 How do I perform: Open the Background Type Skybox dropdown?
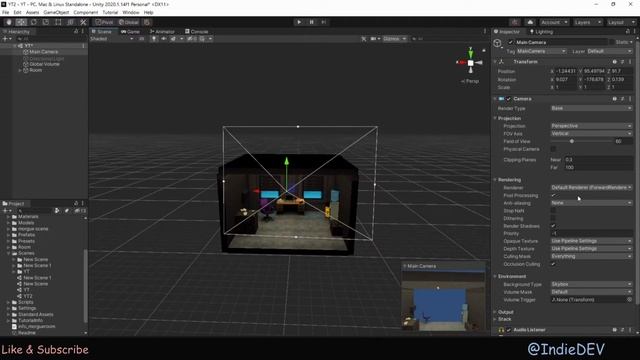tap(591, 284)
